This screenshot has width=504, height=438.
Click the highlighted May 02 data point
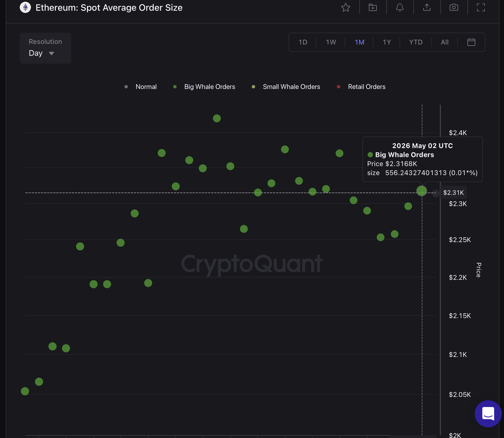click(422, 191)
